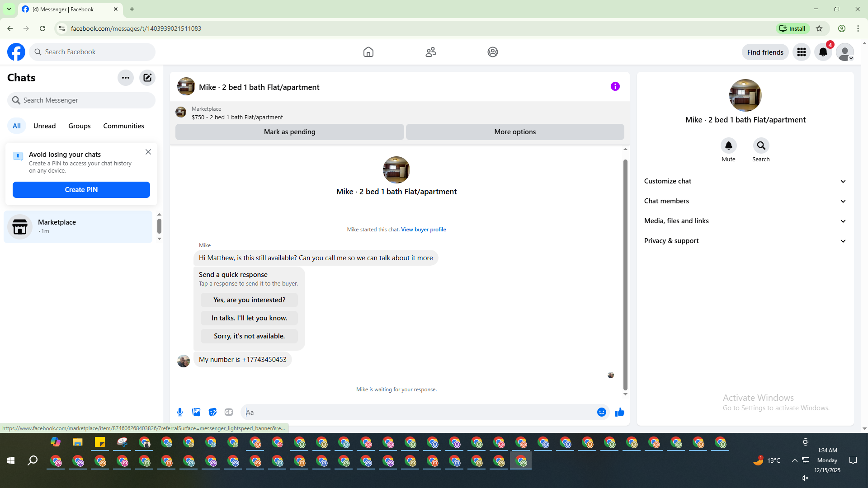Click the voice clip microphone icon
The image size is (868, 488).
point(180,412)
